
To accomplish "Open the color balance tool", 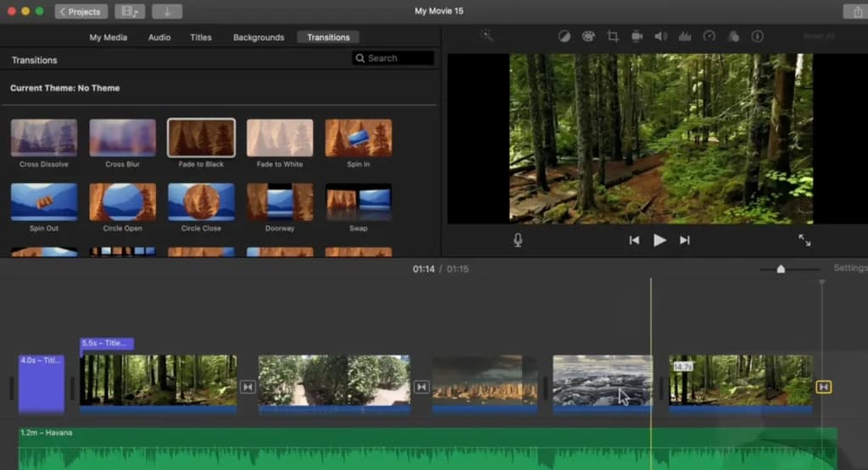I will [564, 36].
